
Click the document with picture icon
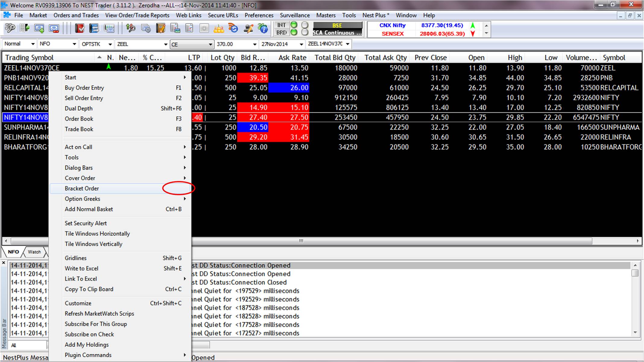[175, 29]
